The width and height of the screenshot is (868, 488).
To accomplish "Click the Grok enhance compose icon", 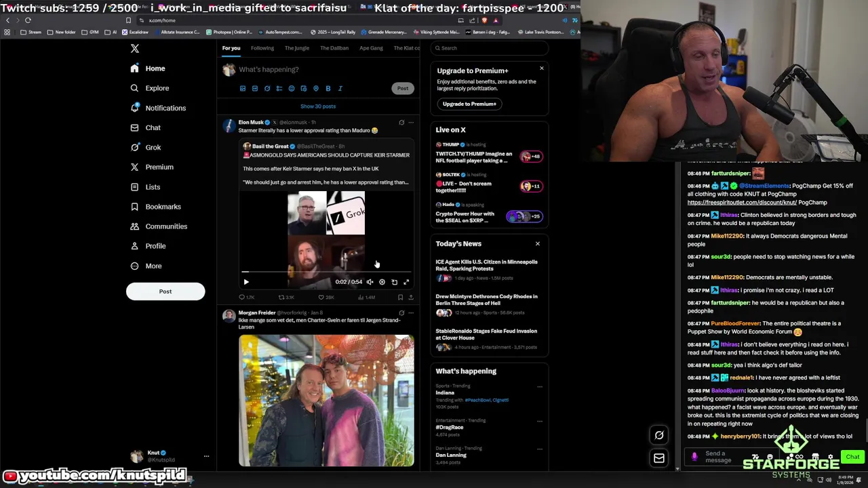I will click(267, 88).
